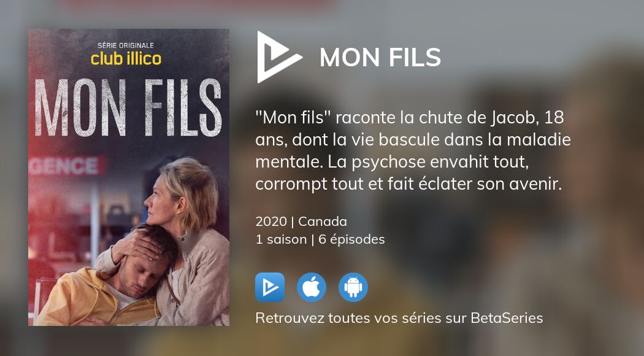Open the BetaSeries web app icon
Screen dimensions: 644x356
[x=269, y=287]
